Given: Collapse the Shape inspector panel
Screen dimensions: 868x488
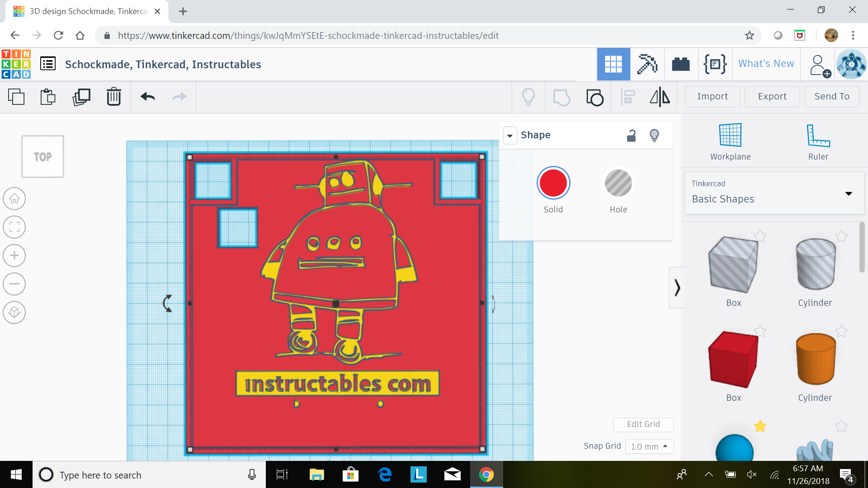Looking at the screenshot, I should (x=510, y=135).
